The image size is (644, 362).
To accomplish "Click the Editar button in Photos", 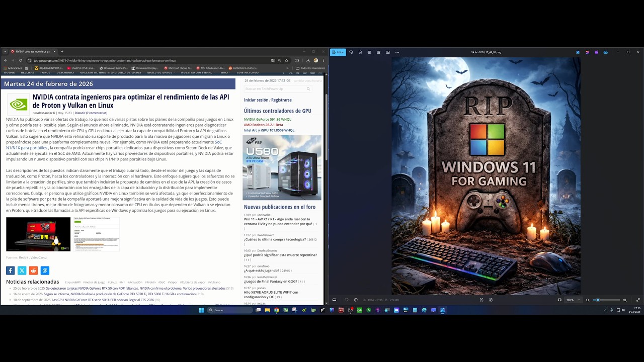I will click(x=338, y=52).
